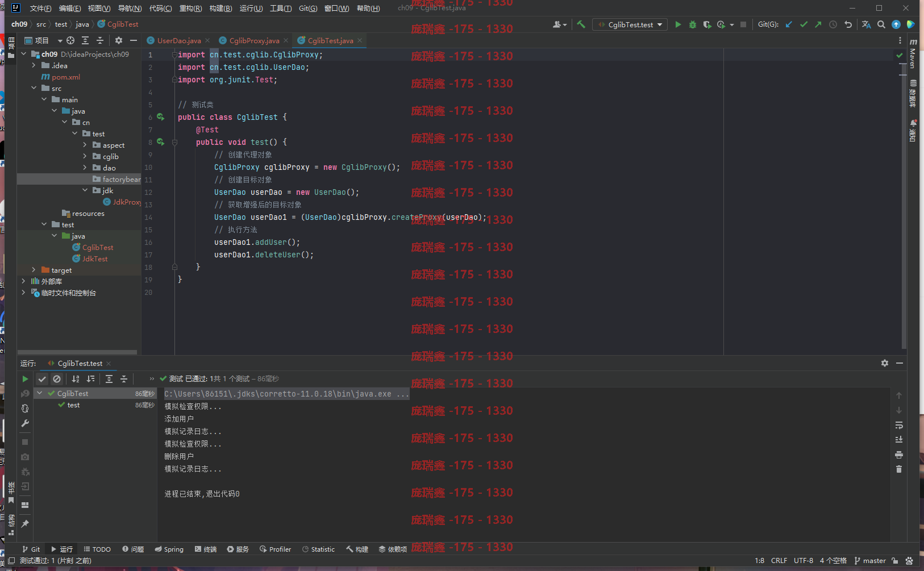
Task: Open the translate icon in the toolbar
Action: (x=866, y=24)
